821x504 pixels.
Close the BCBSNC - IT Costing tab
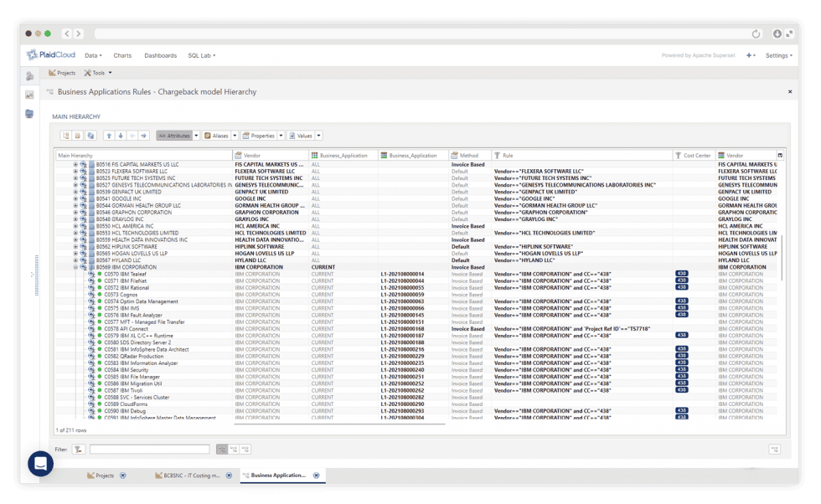tap(229, 476)
